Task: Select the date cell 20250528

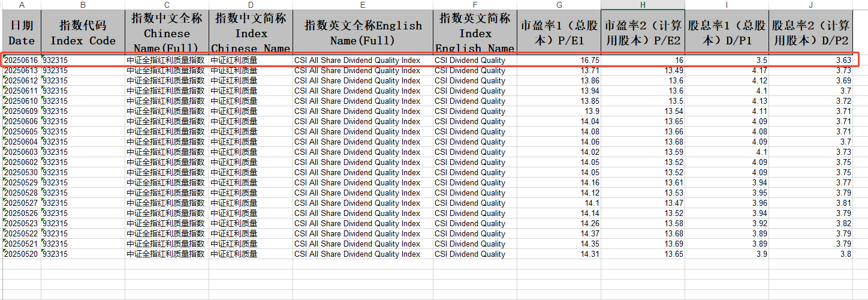Action: (22, 193)
